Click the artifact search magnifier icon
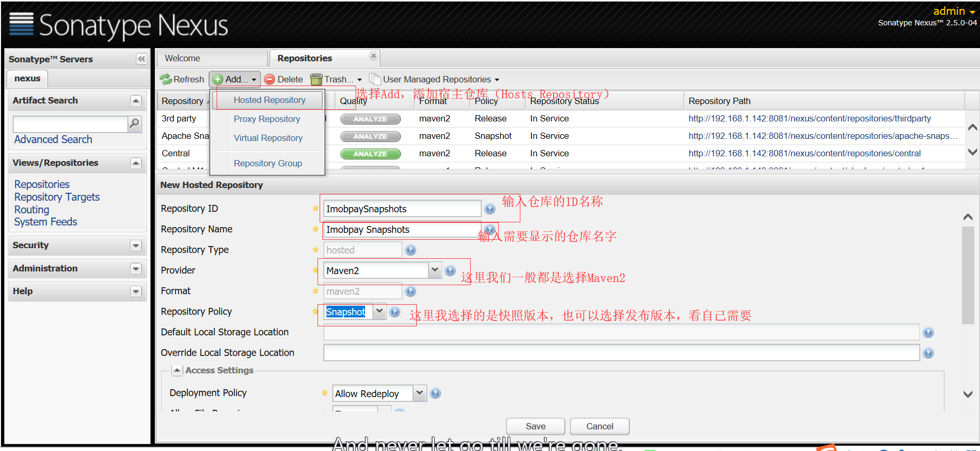The height and width of the screenshot is (451, 980). pos(135,124)
